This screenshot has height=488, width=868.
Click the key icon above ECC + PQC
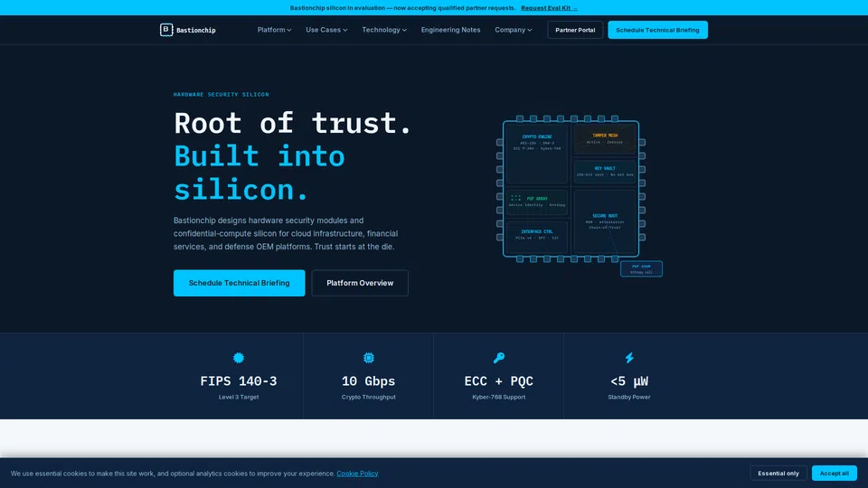pyautogui.click(x=499, y=358)
